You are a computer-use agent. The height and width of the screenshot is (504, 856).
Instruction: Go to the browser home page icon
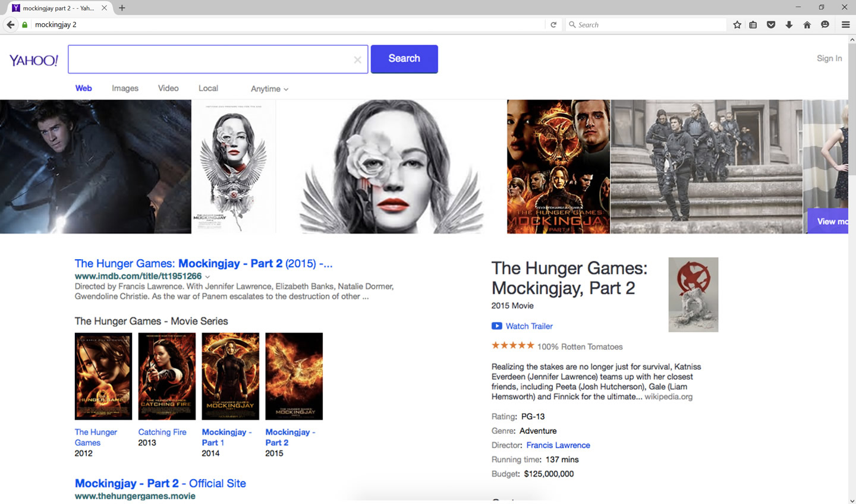[x=807, y=24]
